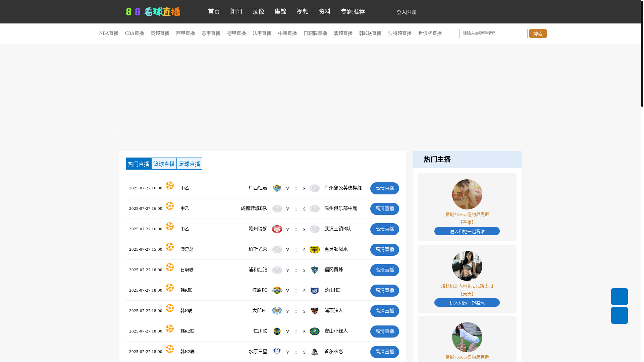Click the 浦项铁人 team crest
The width and height of the screenshot is (644, 362).
[x=315, y=311]
